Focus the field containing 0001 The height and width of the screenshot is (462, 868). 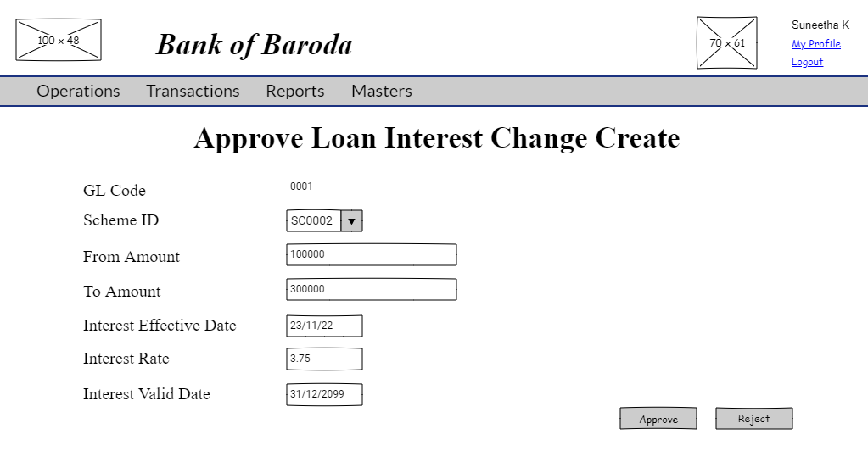click(x=324, y=186)
